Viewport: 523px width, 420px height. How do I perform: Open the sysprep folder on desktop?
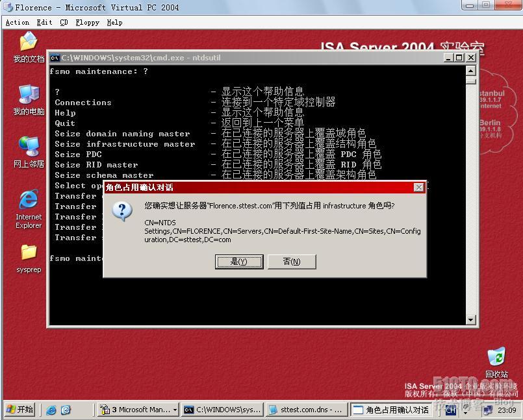pyautogui.click(x=29, y=258)
